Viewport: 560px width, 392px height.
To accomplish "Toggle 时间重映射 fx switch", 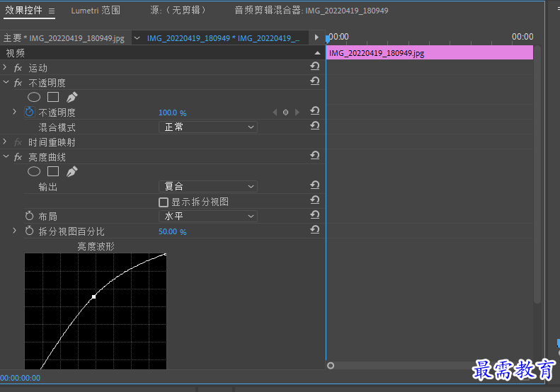I will pos(18,142).
